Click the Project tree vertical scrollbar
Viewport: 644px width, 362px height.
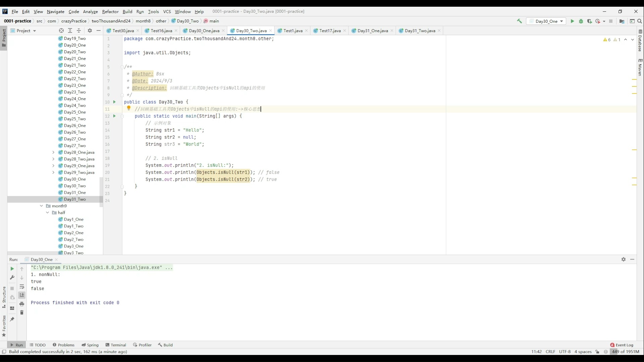click(101, 192)
